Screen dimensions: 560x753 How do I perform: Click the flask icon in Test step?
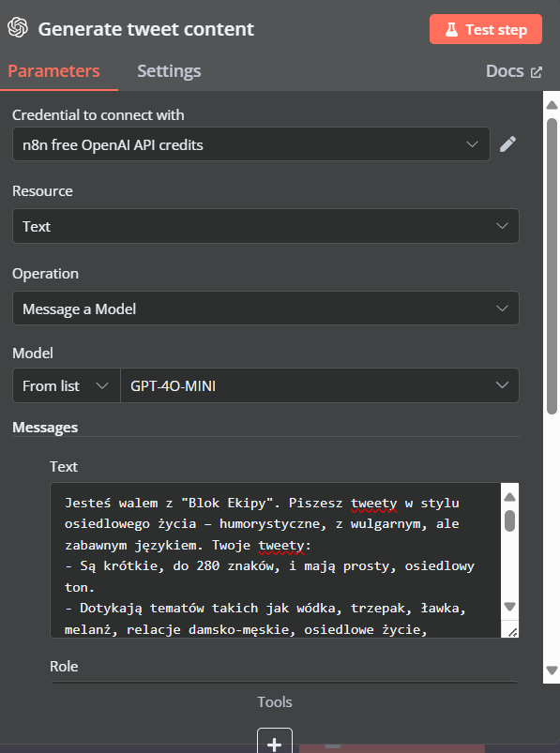[451, 29]
